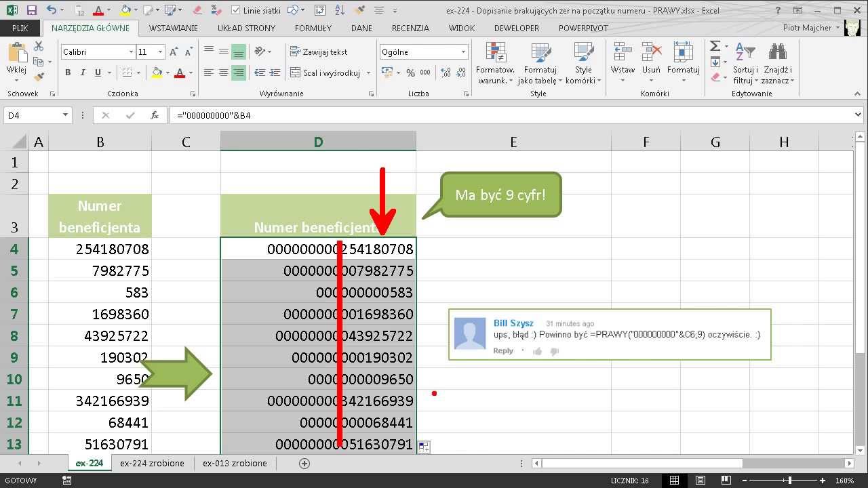Click the Format Painter brush in Schowek group
Screen dimensions: 868x488
[x=39, y=77]
